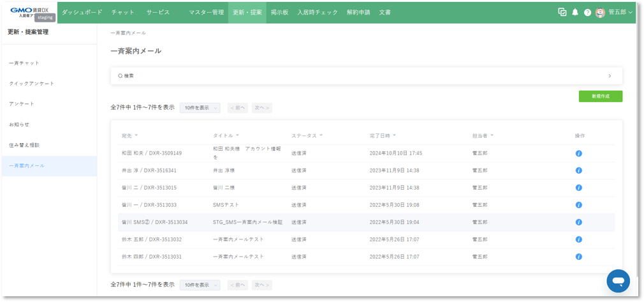644x302 pixels.
Task: Open info icon for 皆川 二 row
Action: coord(579,188)
